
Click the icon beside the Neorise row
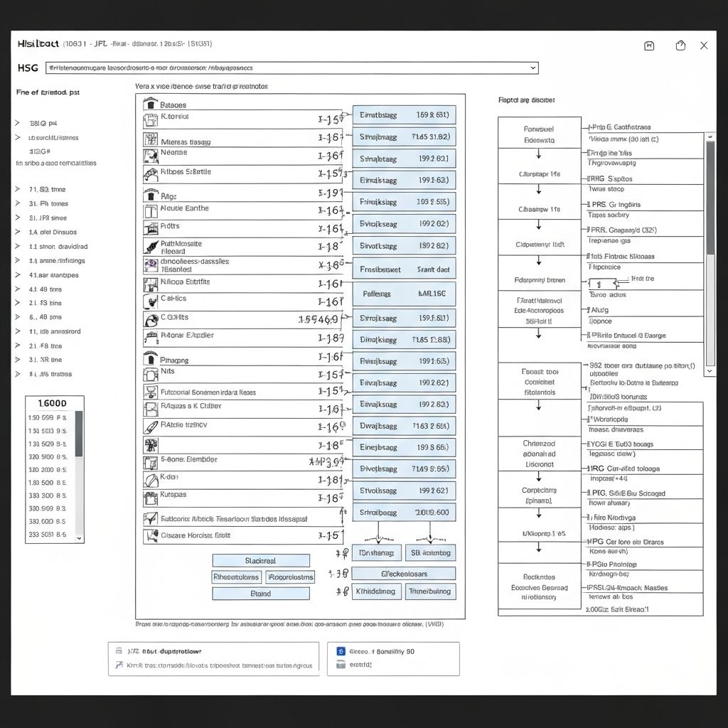pyautogui.click(x=150, y=156)
